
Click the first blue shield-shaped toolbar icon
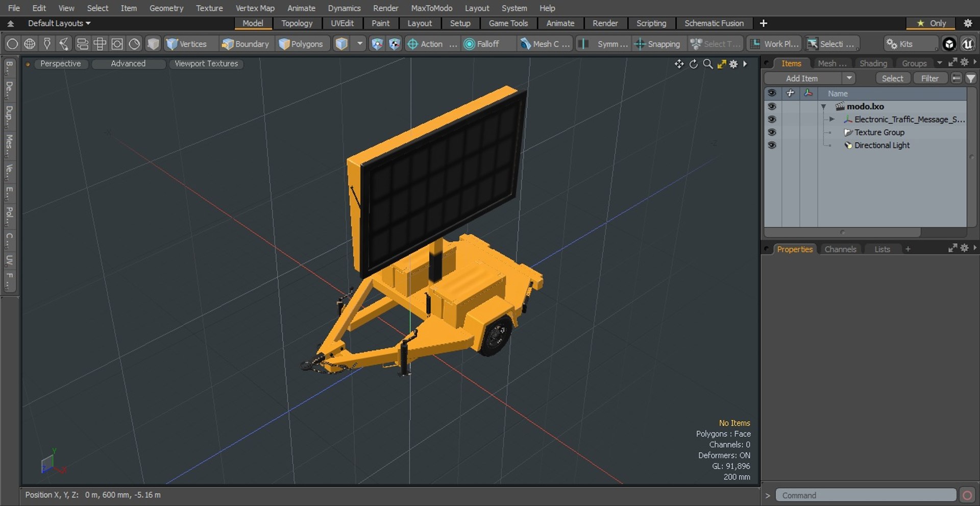tap(377, 44)
